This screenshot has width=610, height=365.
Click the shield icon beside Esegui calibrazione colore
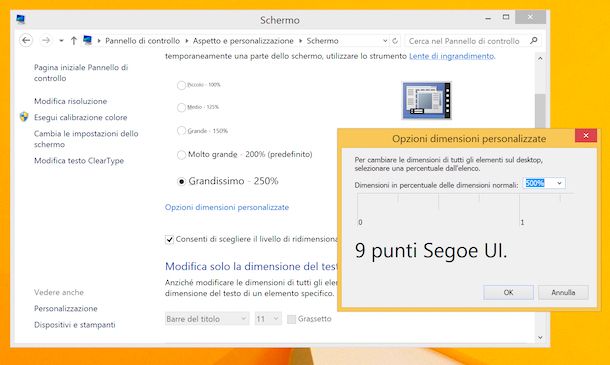click(x=24, y=117)
